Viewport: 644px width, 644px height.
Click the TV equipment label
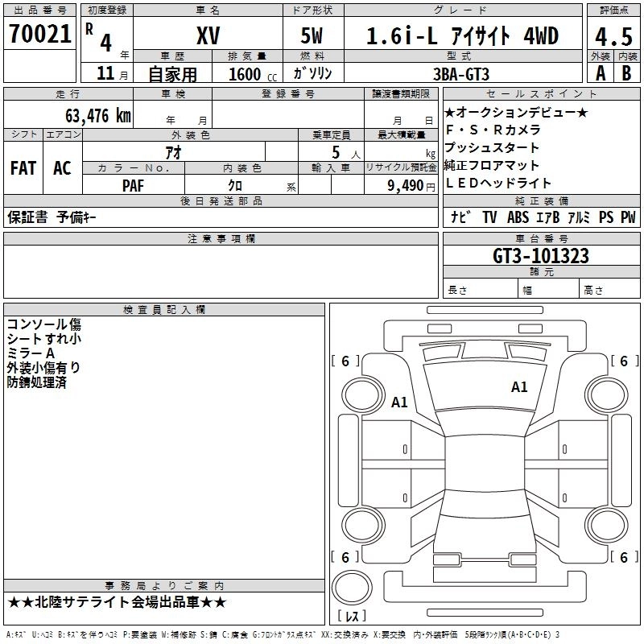click(489, 217)
